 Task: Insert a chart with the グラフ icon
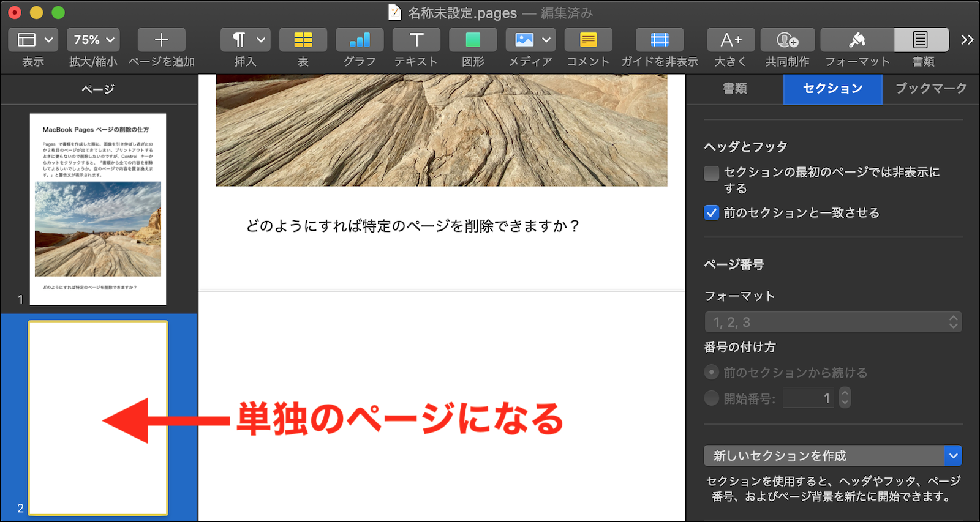360,40
